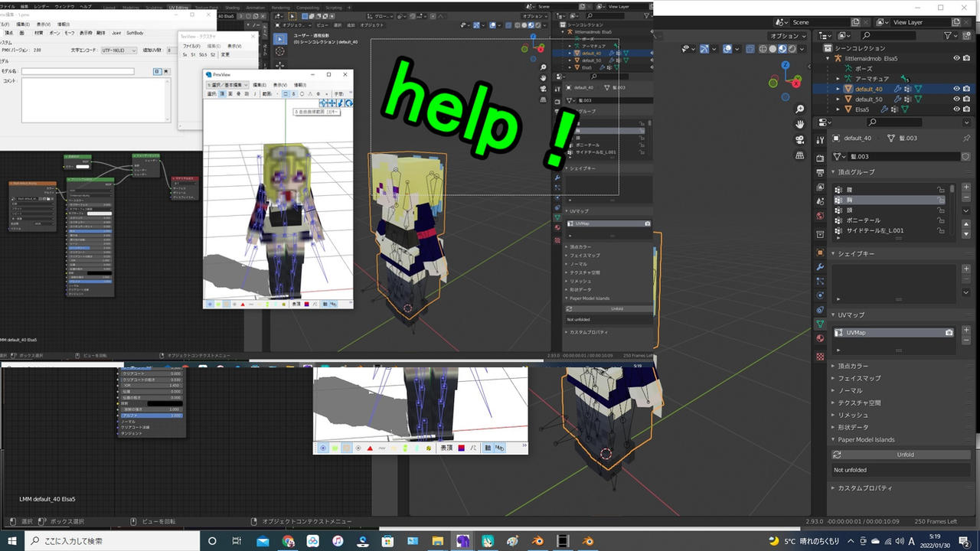
Task: Click the wrench modifier icon beside default_40
Action: pos(897,89)
